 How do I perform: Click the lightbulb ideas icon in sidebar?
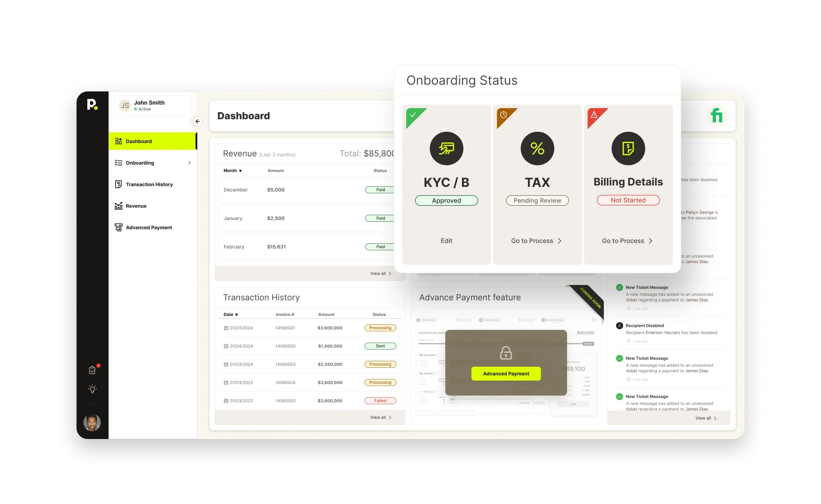click(92, 389)
